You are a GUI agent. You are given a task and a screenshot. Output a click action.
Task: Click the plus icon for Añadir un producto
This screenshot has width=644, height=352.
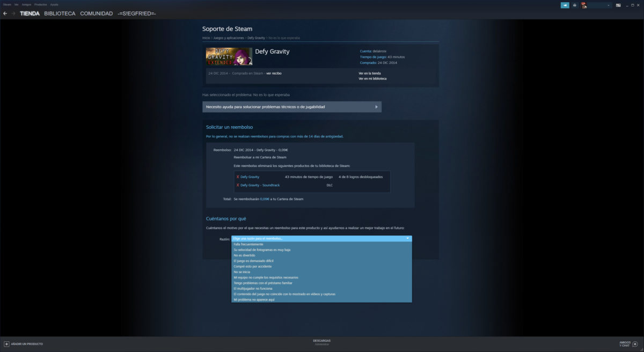(6, 343)
